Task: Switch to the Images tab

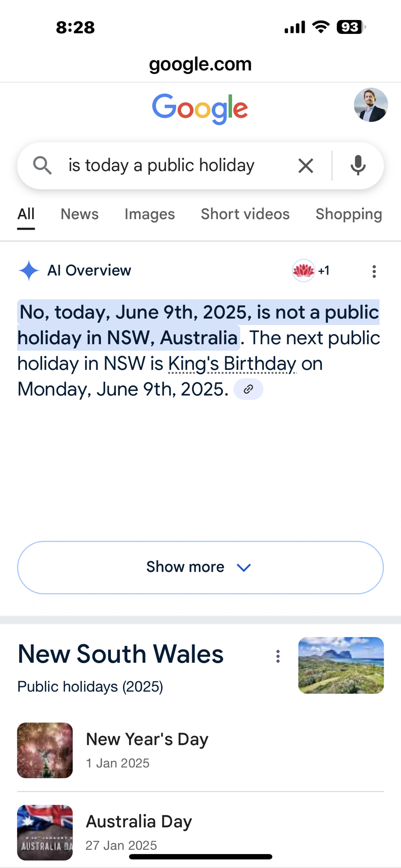Action: [149, 214]
